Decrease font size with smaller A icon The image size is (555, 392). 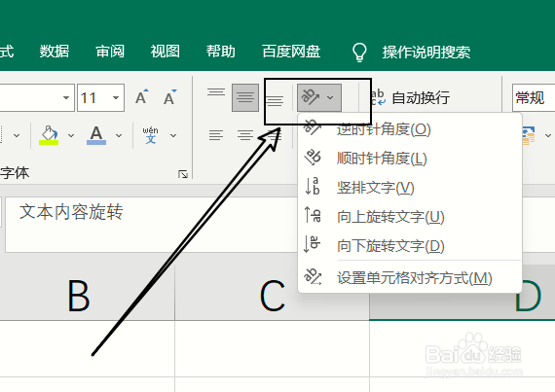(x=169, y=97)
